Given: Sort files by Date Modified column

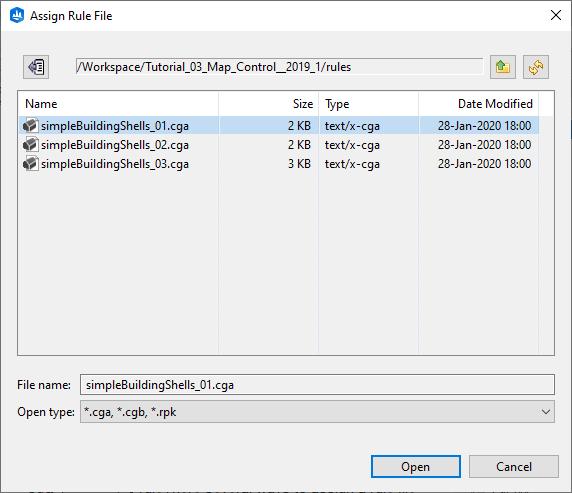Looking at the screenshot, I should click(x=479, y=104).
